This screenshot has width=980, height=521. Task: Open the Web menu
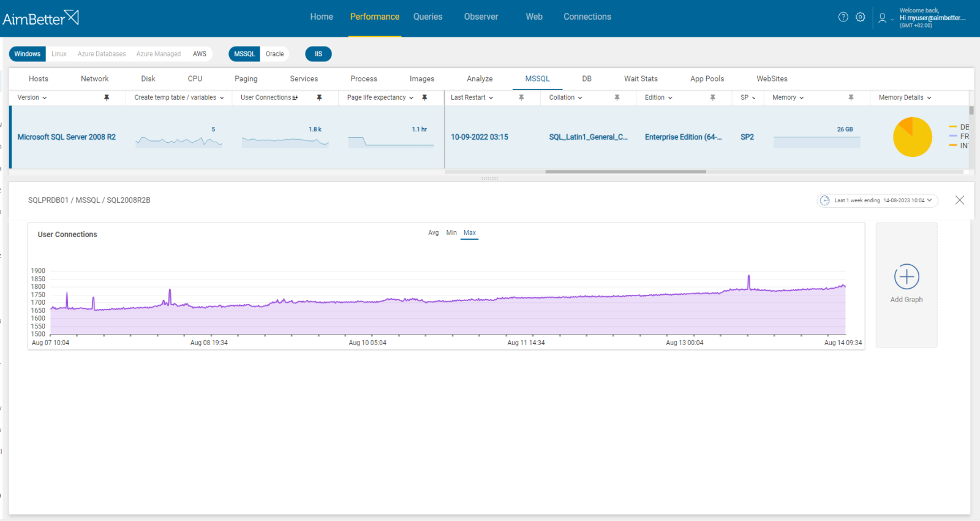tap(534, 17)
